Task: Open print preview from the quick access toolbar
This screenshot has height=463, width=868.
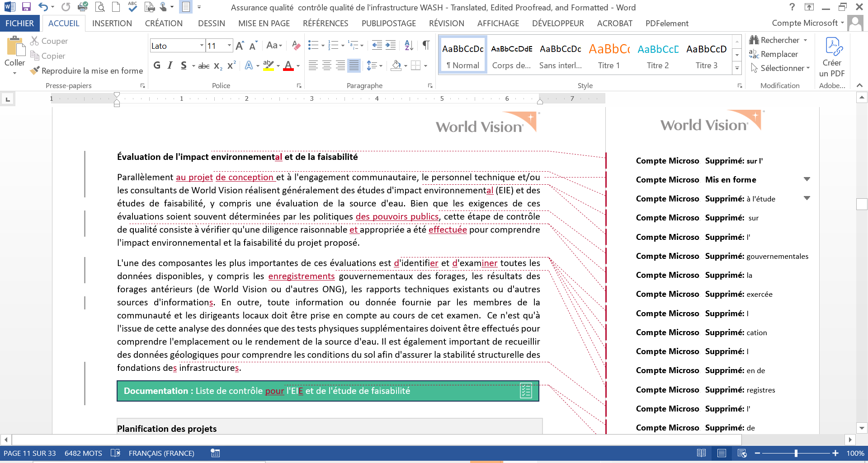Action: [x=100, y=7]
